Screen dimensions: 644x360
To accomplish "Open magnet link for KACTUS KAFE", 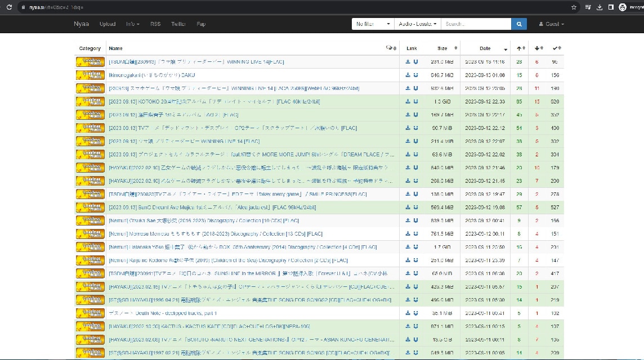I will click(415, 326).
